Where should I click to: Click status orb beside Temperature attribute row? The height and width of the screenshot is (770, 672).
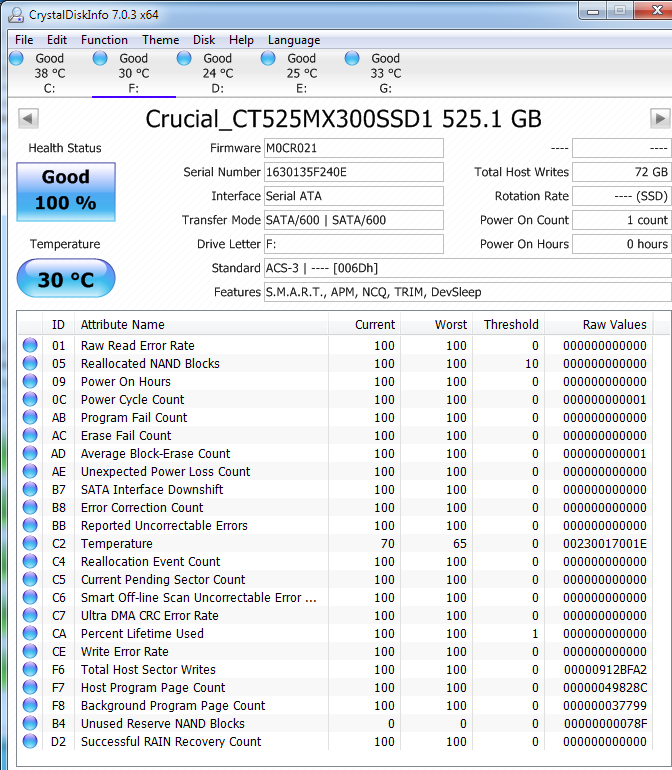pos(30,544)
